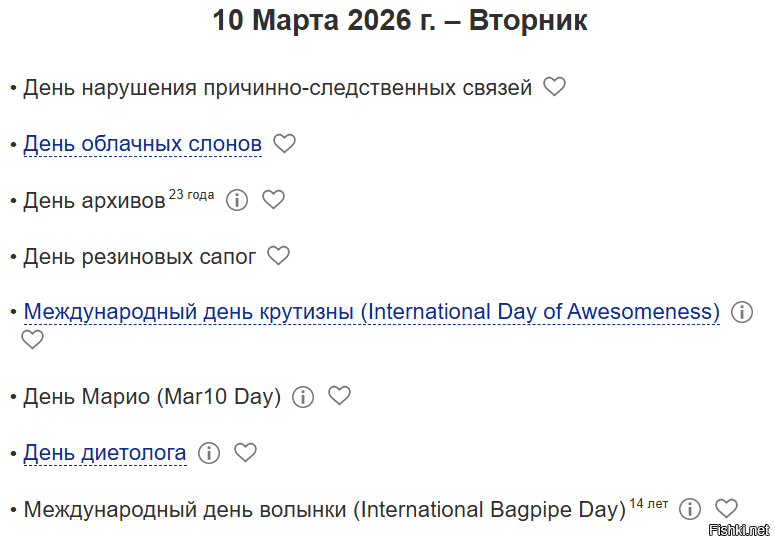Like День Марио (Mar10 Day)
This screenshot has height=542, width=775.
(340, 396)
